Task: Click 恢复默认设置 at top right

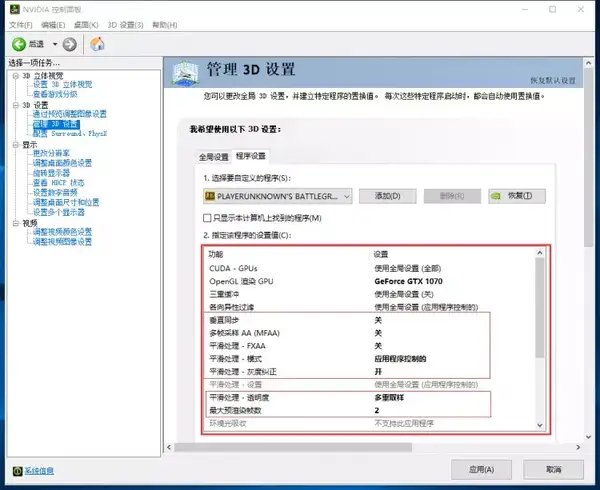Action: point(554,80)
